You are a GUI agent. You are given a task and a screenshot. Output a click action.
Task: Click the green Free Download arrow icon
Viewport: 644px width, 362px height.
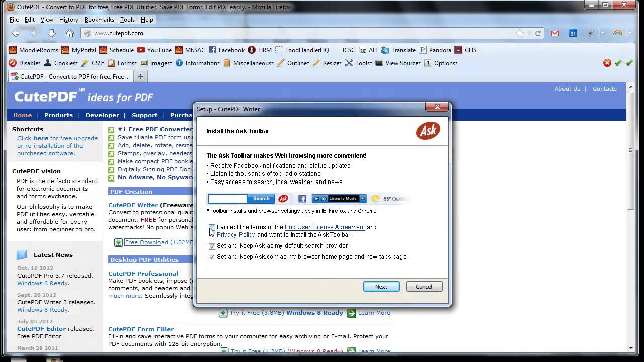(118, 242)
